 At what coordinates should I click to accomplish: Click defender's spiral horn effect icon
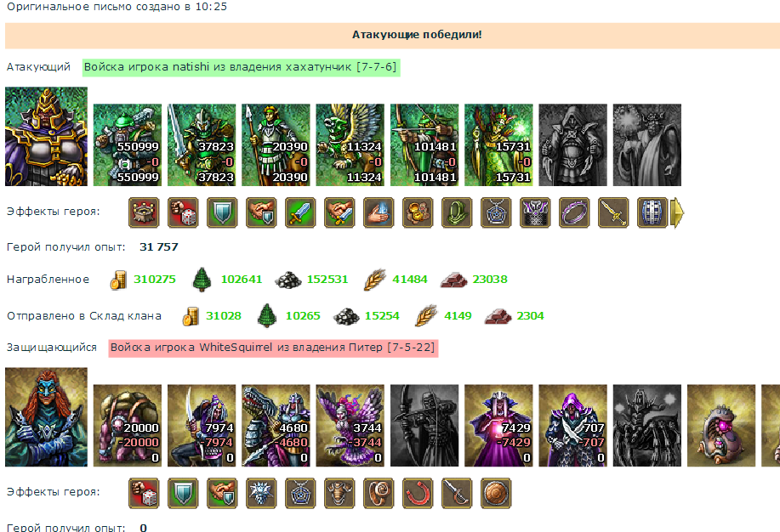(379, 493)
